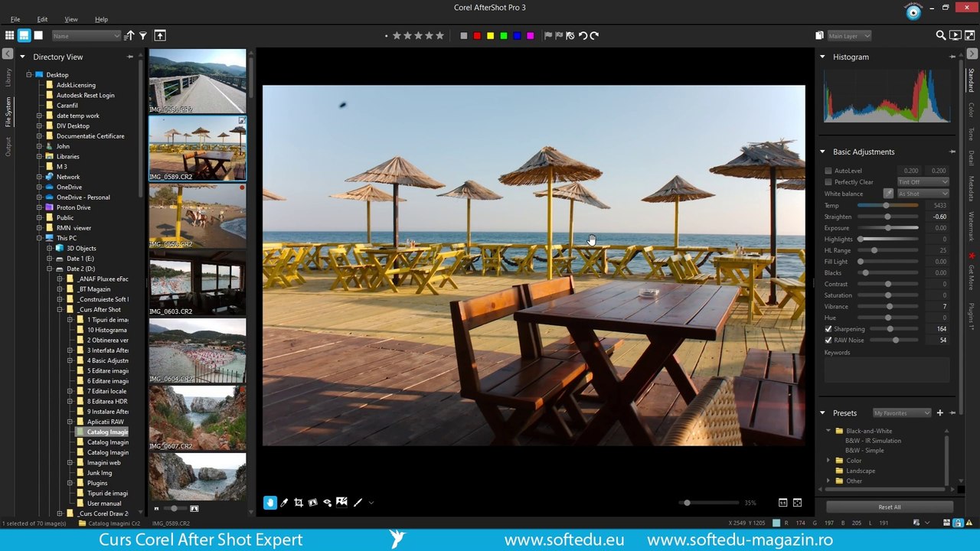This screenshot has width=980, height=551.
Task: Select the Straighten tool
Action: [313, 503]
